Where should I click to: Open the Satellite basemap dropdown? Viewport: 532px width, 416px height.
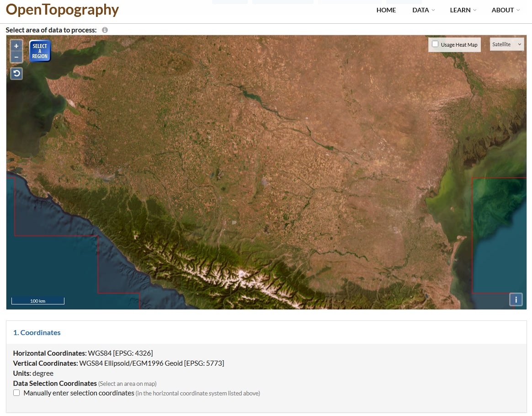click(507, 44)
